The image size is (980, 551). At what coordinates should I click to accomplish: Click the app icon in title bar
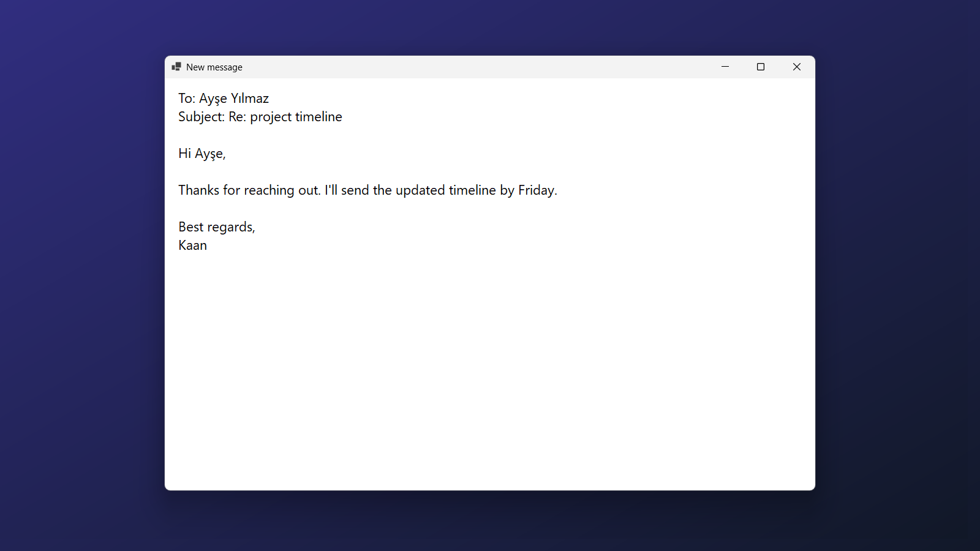tap(176, 67)
